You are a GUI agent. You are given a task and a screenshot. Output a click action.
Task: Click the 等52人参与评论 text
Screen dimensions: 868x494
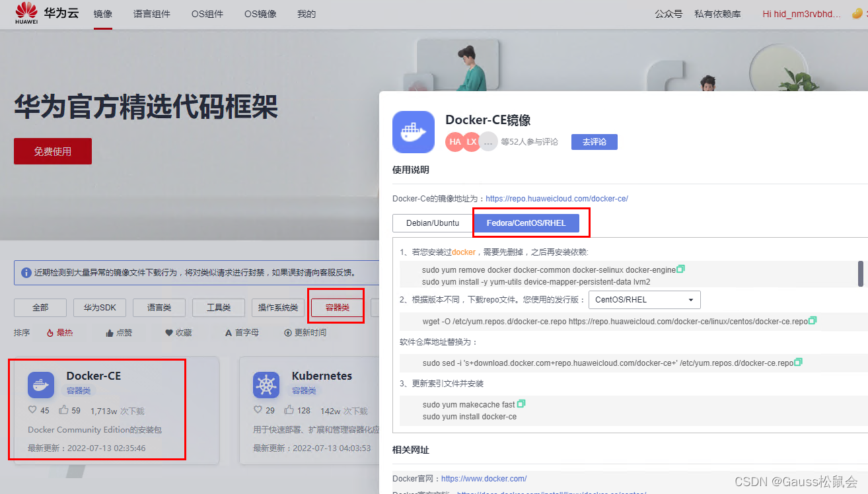coord(530,141)
